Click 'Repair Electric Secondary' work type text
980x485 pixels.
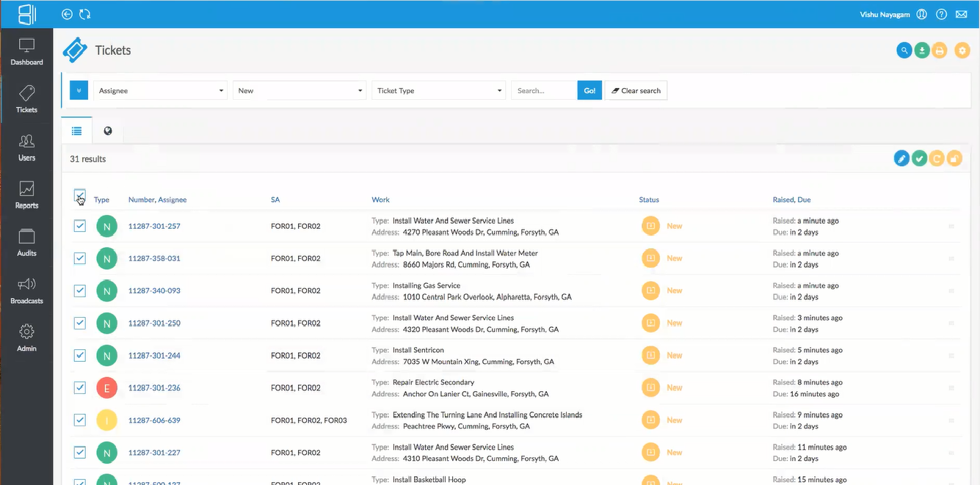pos(433,382)
